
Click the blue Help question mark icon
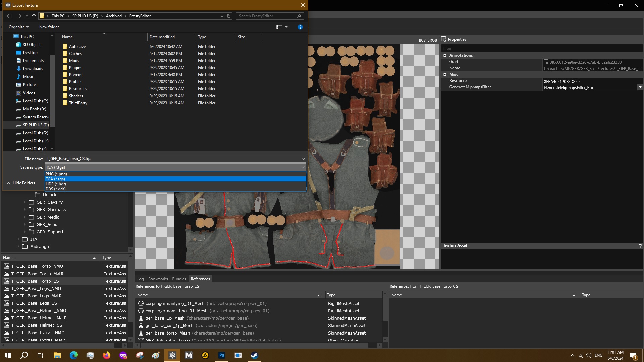(x=300, y=27)
